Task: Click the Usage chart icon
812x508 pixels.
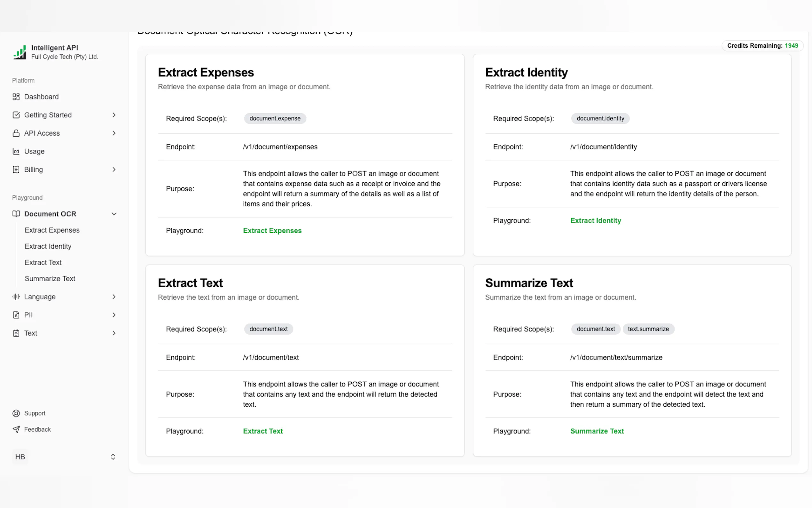Action: pos(16,151)
